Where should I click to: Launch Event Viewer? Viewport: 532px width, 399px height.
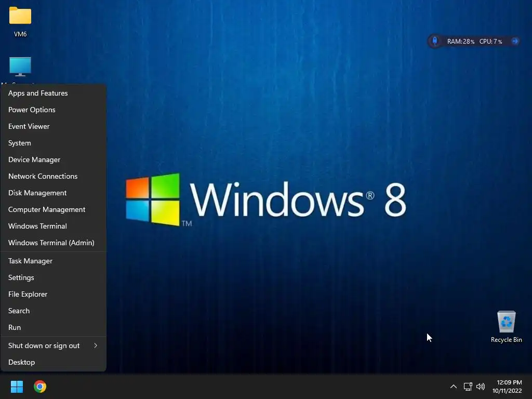pos(54,126)
